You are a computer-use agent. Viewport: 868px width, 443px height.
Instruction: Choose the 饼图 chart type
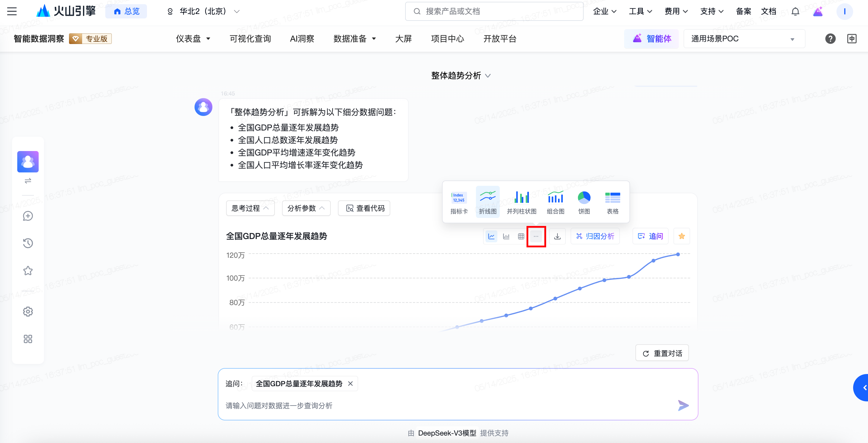pyautogui.click(x=584, y=202)
